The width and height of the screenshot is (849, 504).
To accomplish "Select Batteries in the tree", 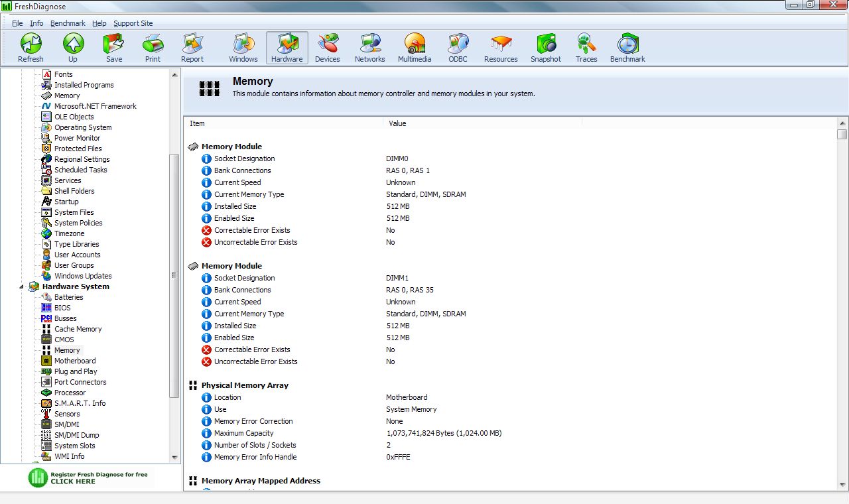I will point(69,297).
